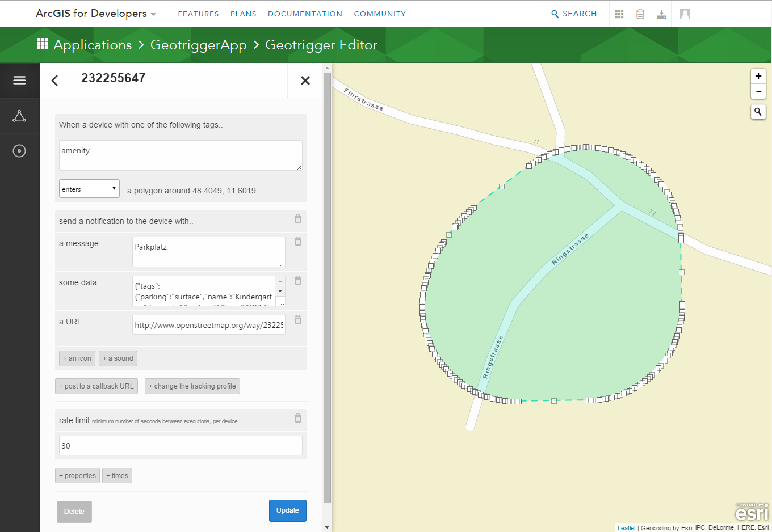Image resolution: width=772 pixels, height=532 pixels.
Task: Add an icon to the notification
Action: (77, 358)
